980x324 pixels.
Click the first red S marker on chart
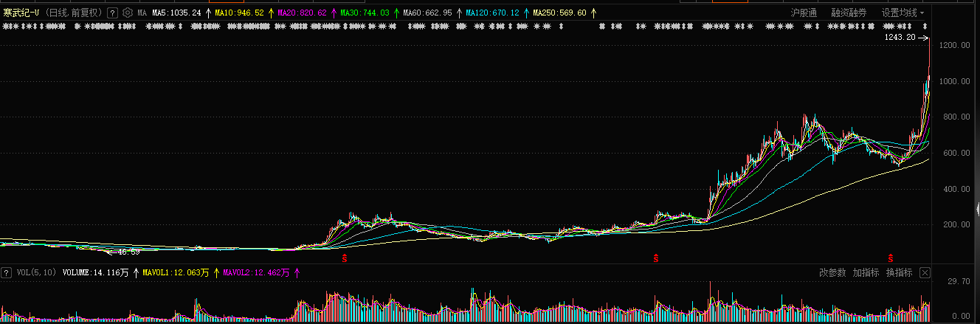(x=344, y=258)
